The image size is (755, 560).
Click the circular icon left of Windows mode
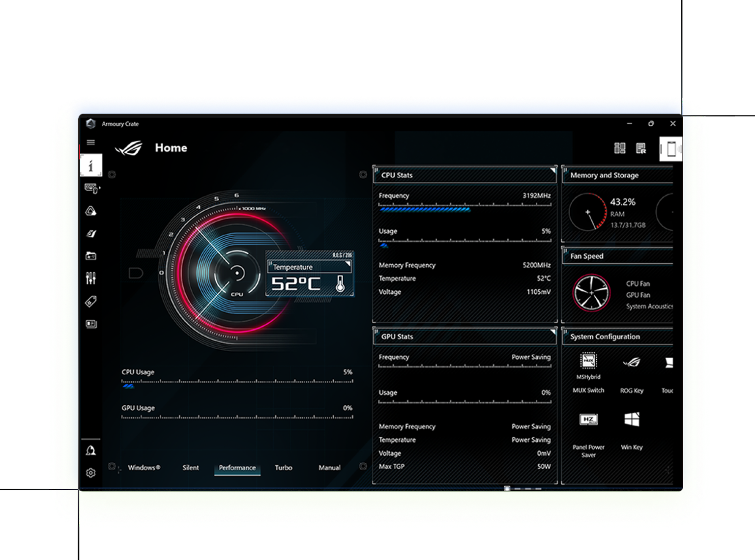pos(112,466)
